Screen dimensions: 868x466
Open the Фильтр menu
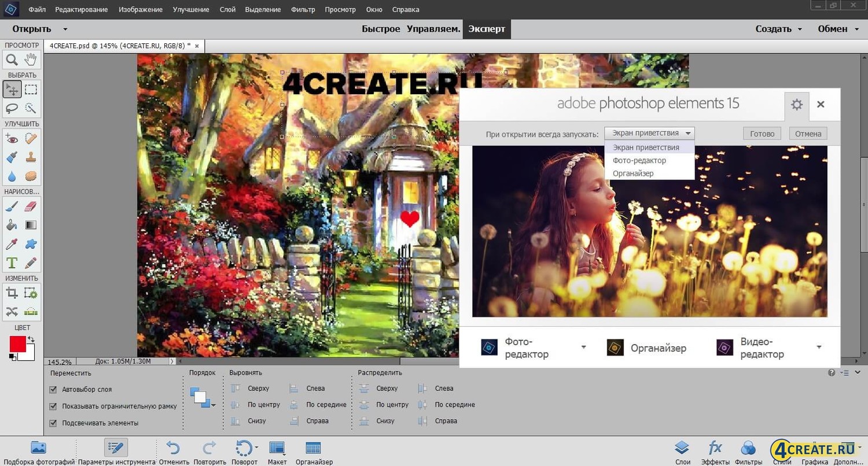click(x=303, y=10)
